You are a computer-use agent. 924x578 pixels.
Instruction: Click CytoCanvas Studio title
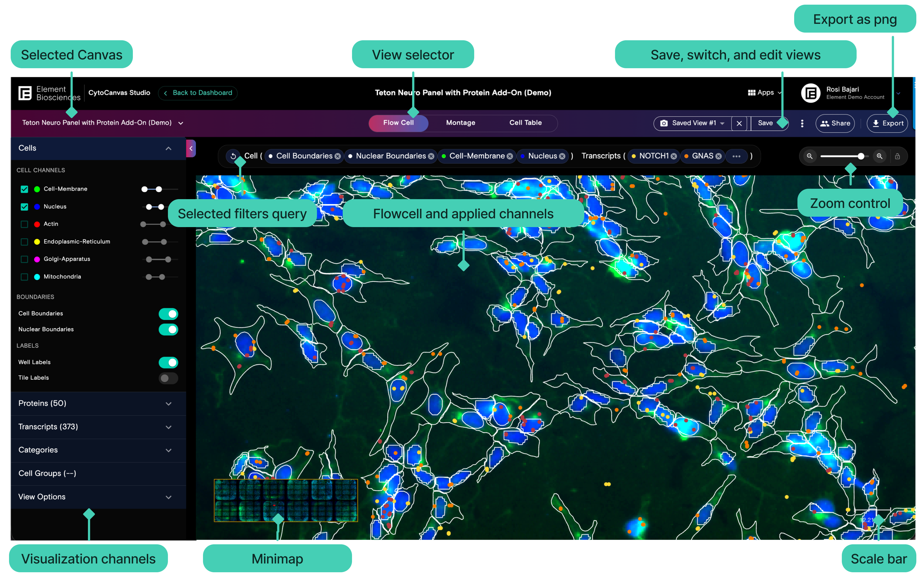pos(119,93)
